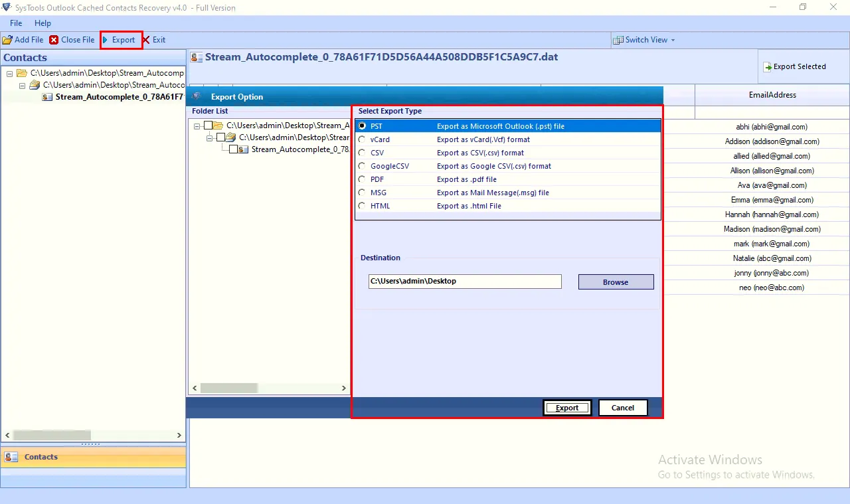Click the Export Selected button
This screenshot has width=850, height=504.
tap(794, 66)
